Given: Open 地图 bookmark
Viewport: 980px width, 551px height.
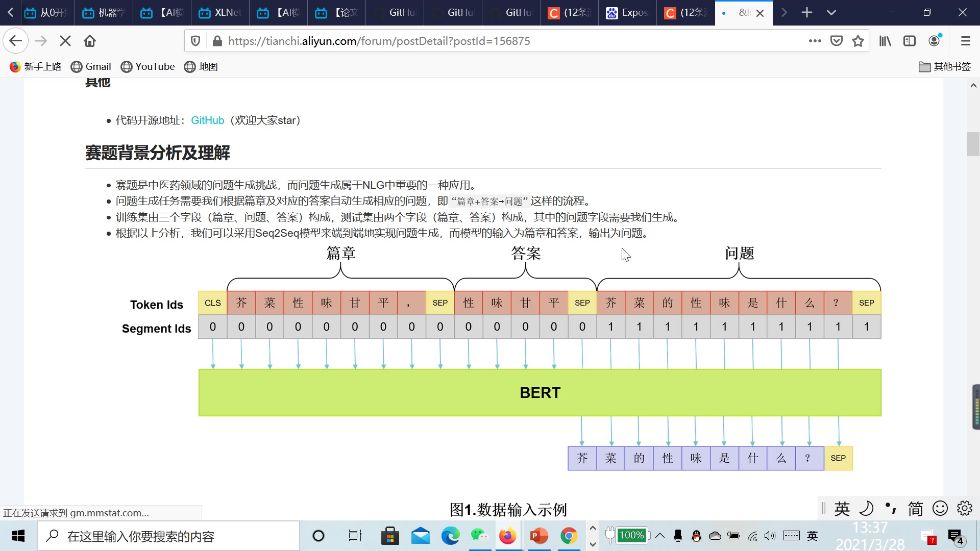Looking at the screenshot, I should coord(201,67).
